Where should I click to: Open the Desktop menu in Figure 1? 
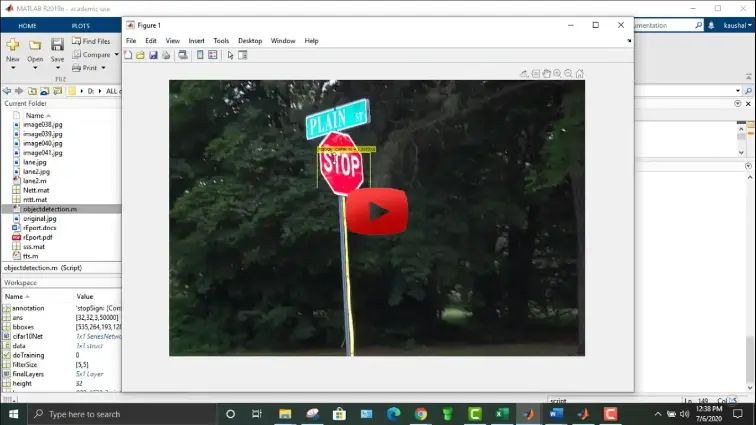coord(250,41)
